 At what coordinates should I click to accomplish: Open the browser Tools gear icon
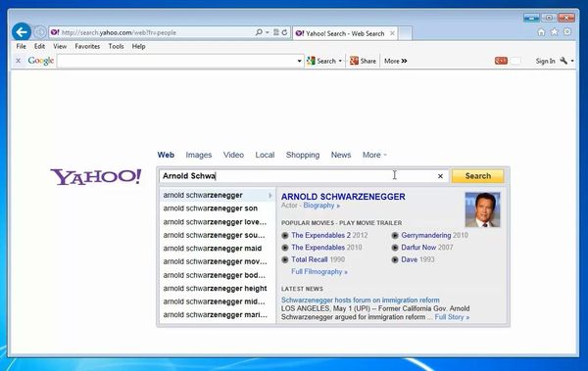[x=567, y=32]
